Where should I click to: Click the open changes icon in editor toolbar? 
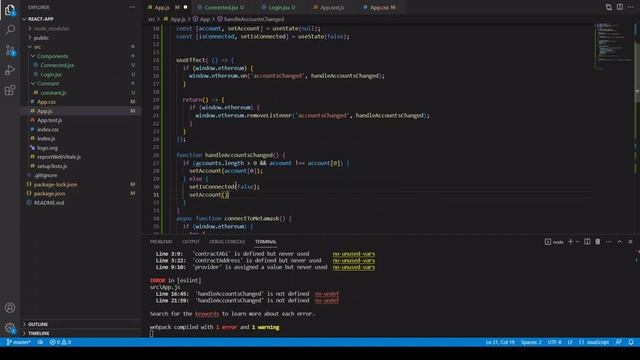[x=609, y=7]
